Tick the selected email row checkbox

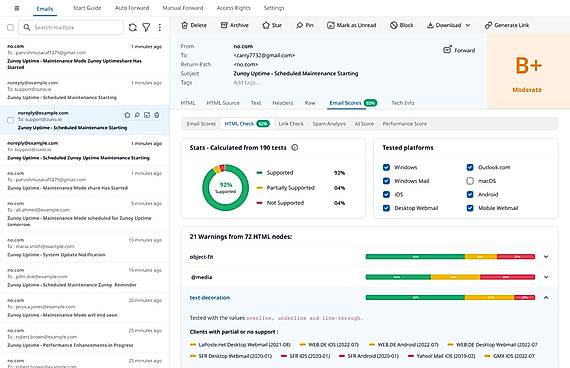(x=11, y=120)
